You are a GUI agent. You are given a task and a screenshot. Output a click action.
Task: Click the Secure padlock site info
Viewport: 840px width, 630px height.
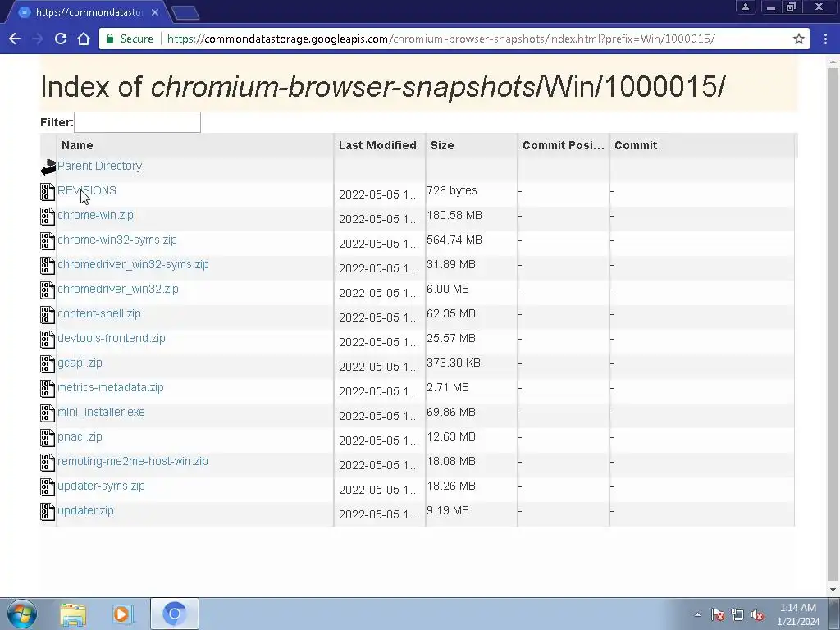[x=130, y=39]
